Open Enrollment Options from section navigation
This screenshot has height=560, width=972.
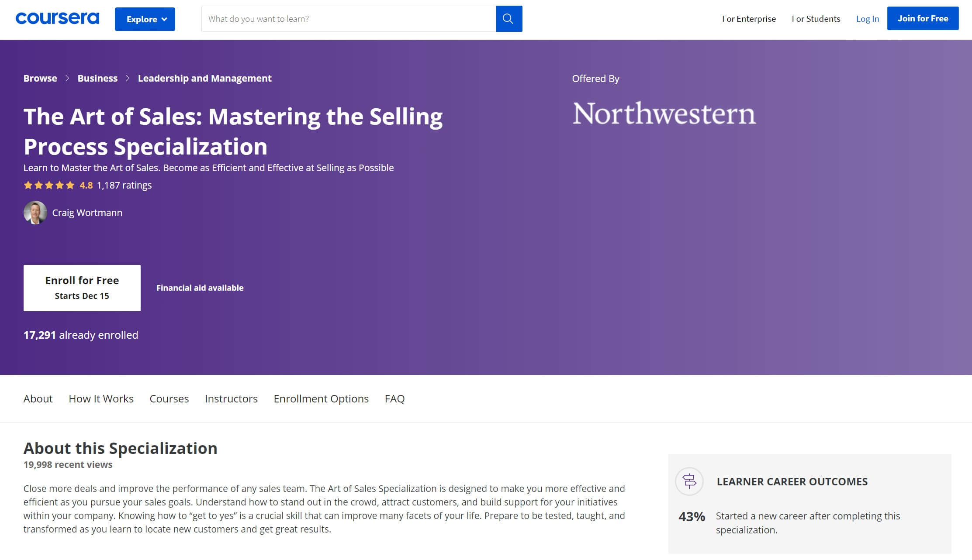(321, 399)
